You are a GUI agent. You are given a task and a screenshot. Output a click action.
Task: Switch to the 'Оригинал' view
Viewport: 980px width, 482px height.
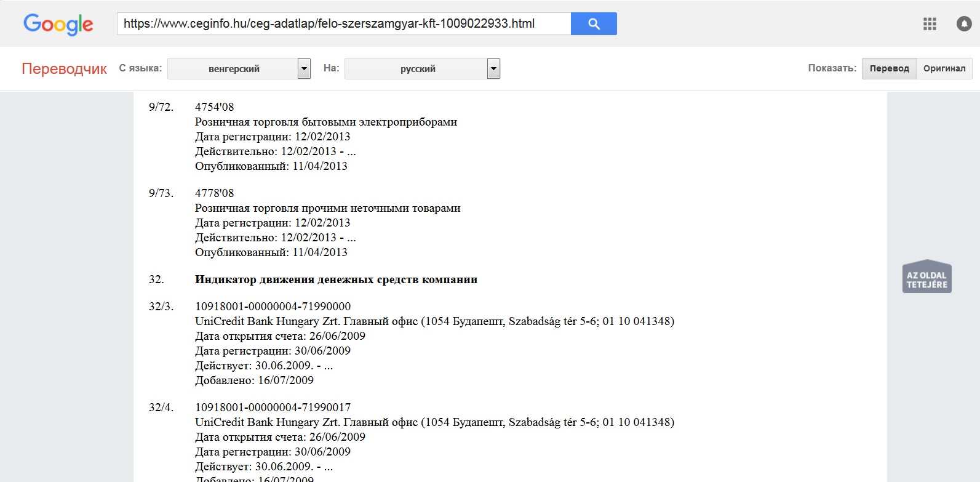tap(944, 68)
